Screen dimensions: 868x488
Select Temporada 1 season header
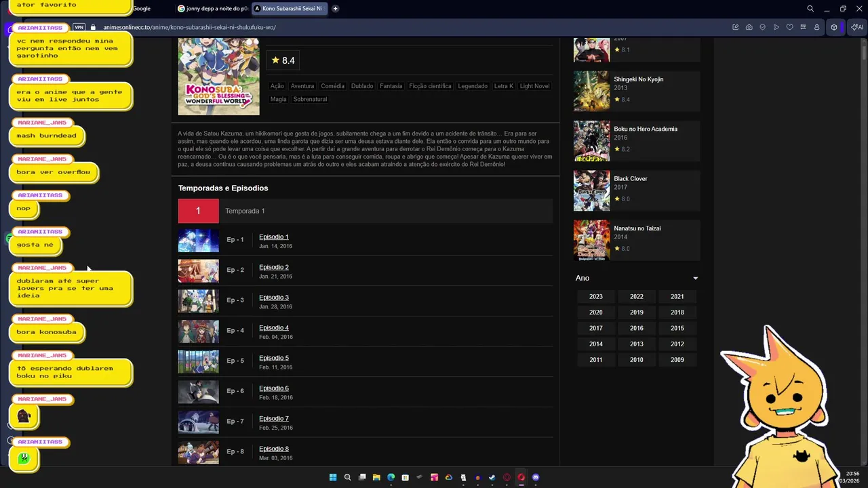point(366,211)
